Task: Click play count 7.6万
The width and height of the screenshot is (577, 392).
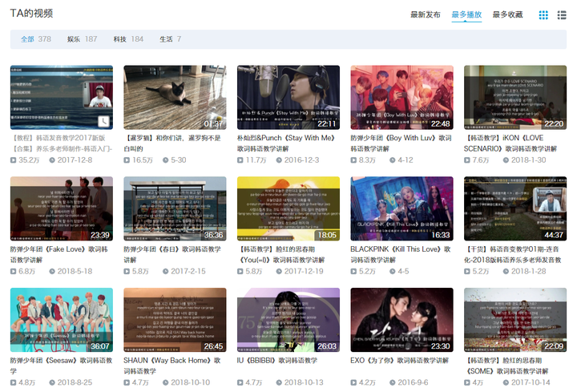Action: (x=477, y=160)
